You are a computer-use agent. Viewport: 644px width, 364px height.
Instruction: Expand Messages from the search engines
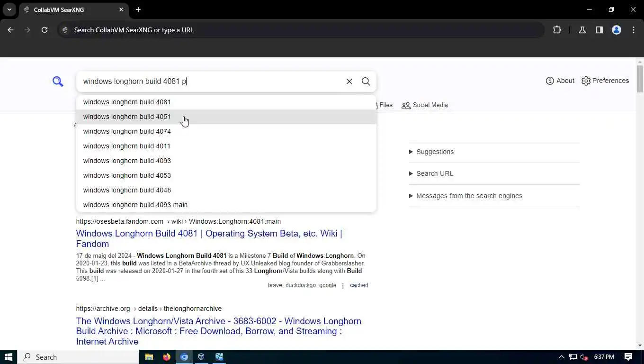(x=465, y=196)
